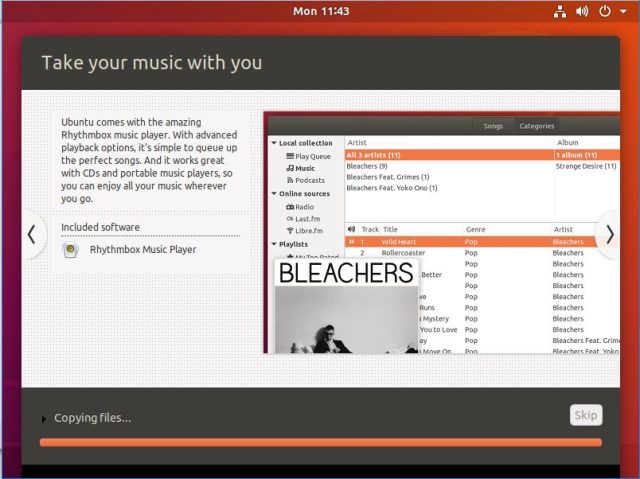The width and height of the screenshot is (640, 479).
Task: Collapse the Local collection tree section
Action: click(x=274, y=143)
